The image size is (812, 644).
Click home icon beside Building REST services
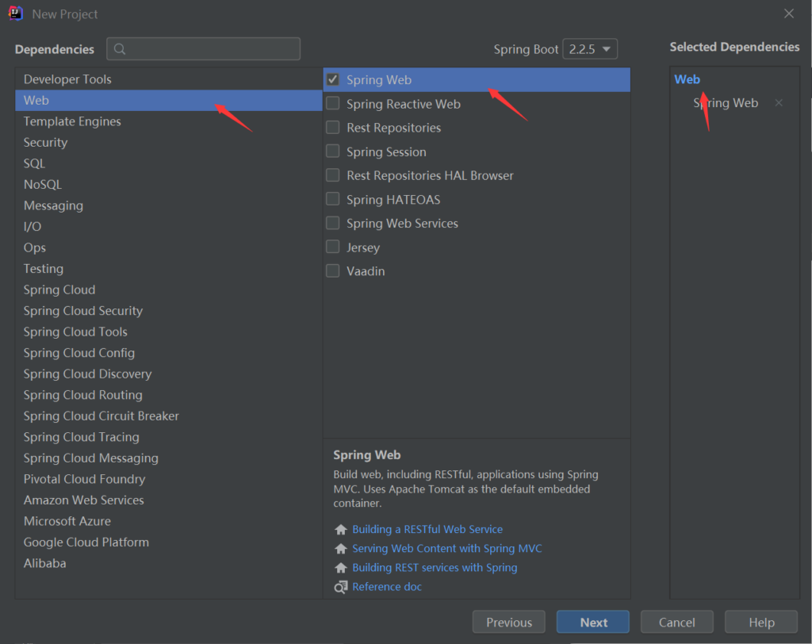[341, 568]
